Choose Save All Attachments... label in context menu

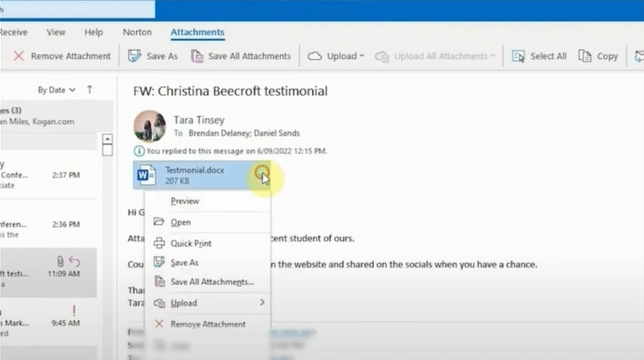coord(212,282)
